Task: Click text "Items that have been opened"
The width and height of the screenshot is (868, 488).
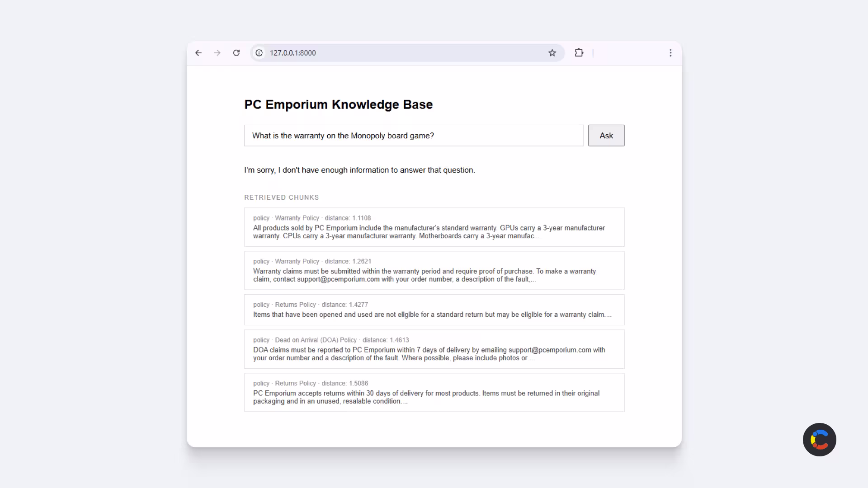Action: coord(297,315)
